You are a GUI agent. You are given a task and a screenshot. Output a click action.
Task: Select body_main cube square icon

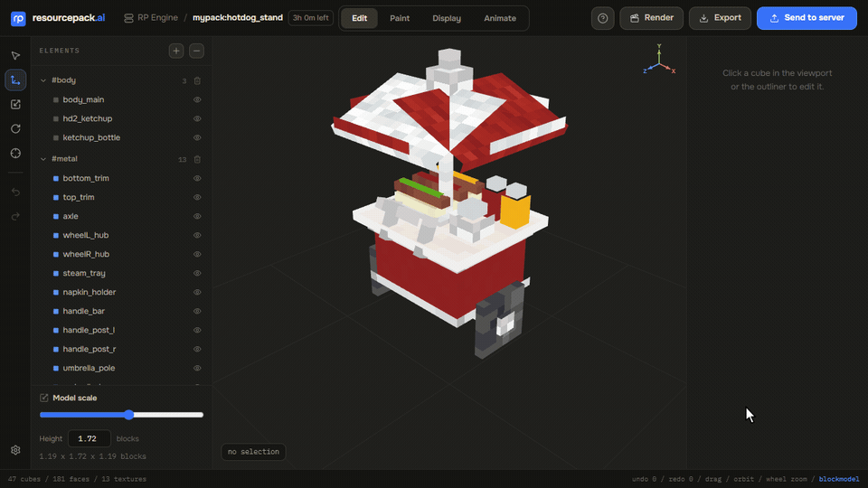pyautogui.click(x=56, y=100)
